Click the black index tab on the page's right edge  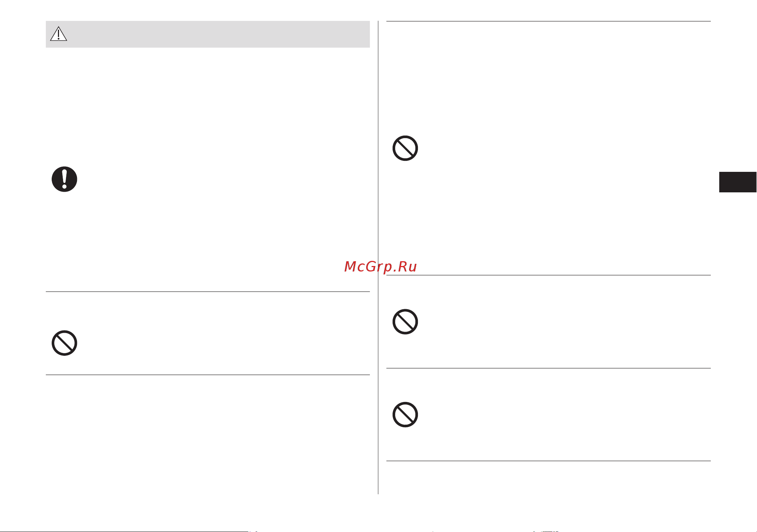pyautogui.click(x=738, y=182)
